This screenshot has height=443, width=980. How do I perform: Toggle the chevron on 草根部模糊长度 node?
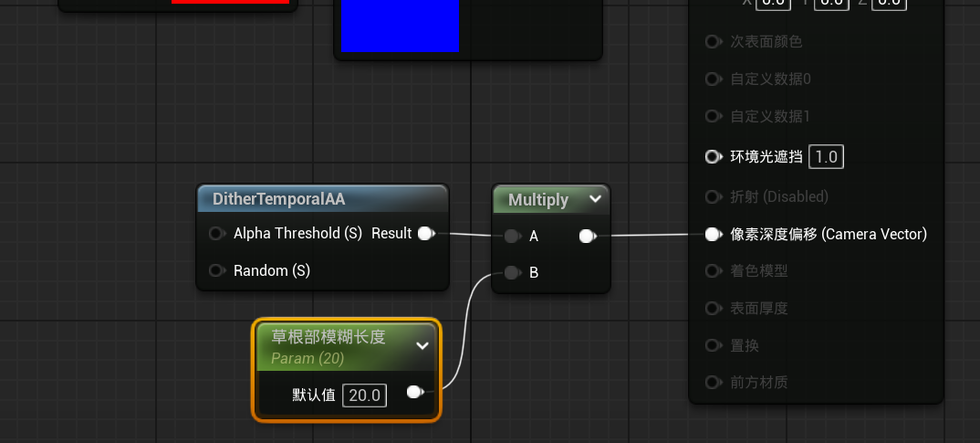[422, 345]
